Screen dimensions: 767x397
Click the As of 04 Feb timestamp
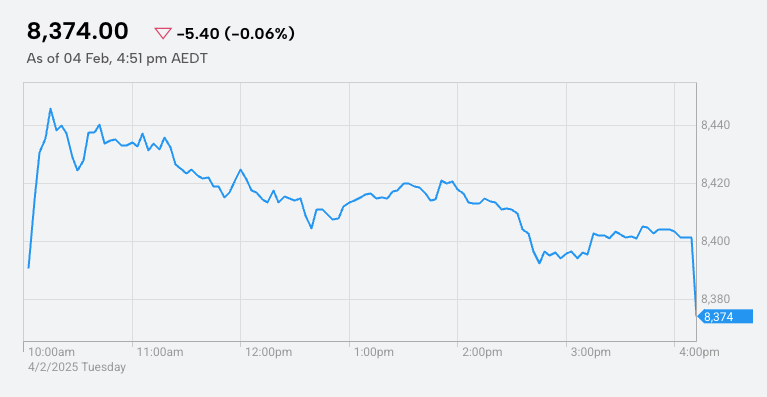pyautogui.click(x=117, y=59)
